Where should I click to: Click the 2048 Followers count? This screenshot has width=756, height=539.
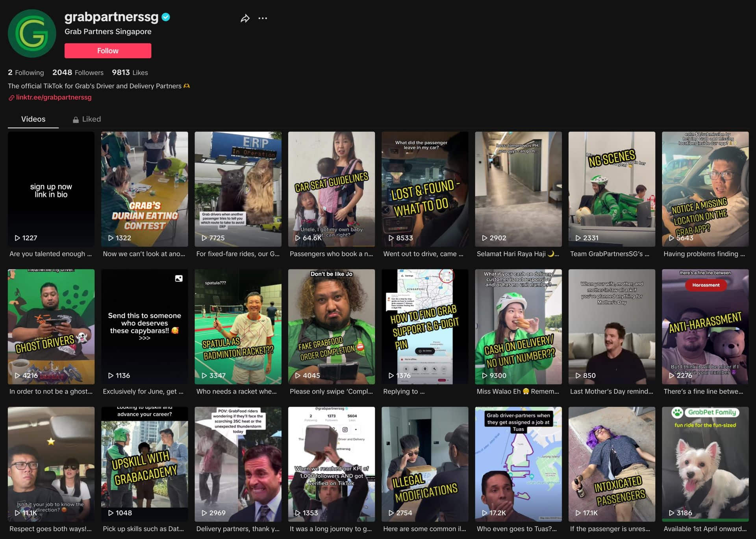click(78, 72)
